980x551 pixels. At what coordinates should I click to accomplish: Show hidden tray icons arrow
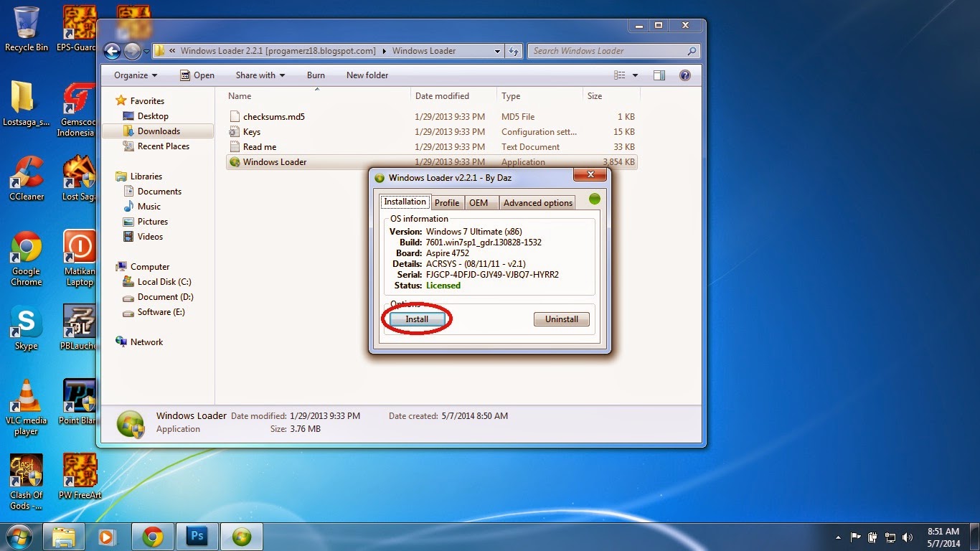tap(839, 537)
